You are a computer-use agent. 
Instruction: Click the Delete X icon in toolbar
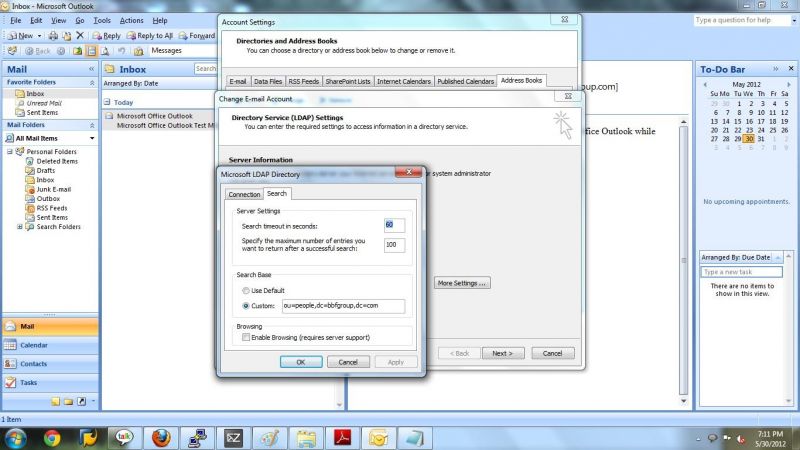coord(80,35)
